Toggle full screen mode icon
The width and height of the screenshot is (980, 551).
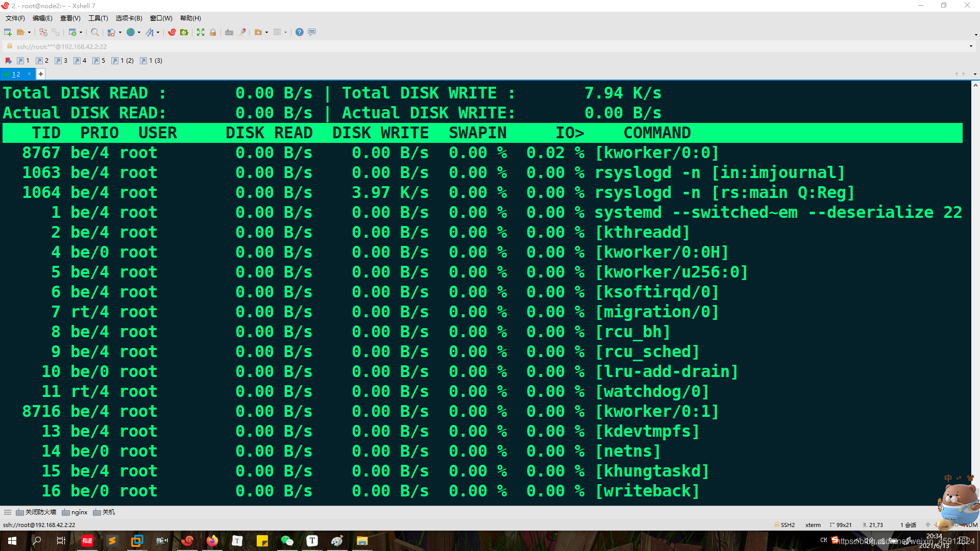pos(201,32)
